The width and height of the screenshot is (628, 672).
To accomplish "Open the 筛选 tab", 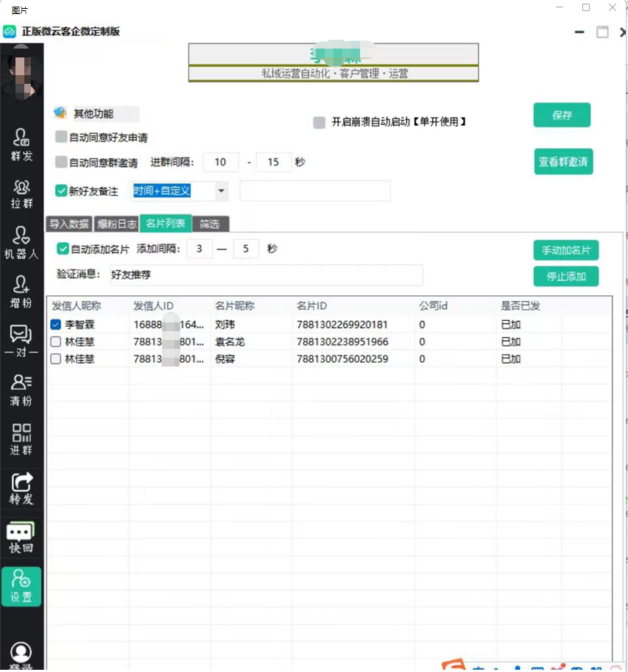I will point(211,224).
